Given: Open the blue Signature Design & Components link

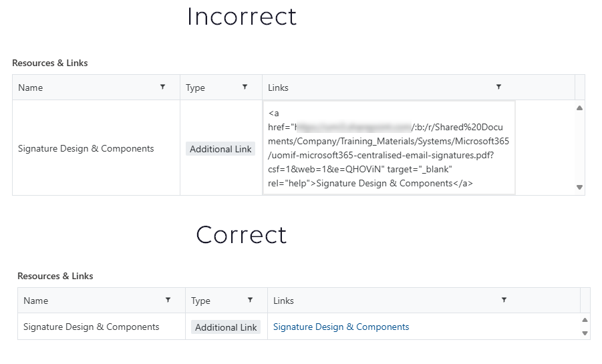Looking at the screenshot, I should click(341, 327).
